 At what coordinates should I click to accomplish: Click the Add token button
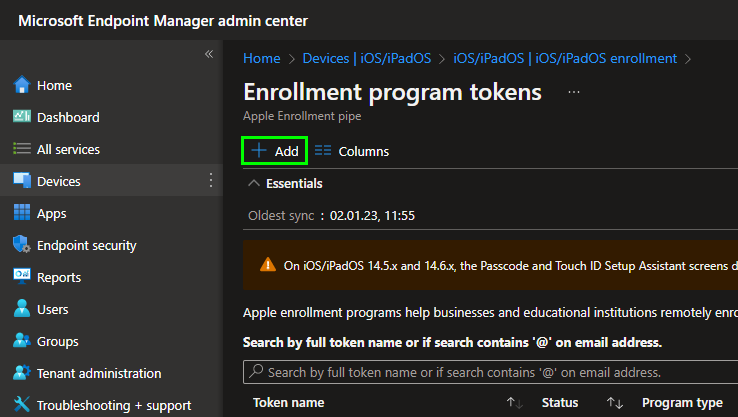(x=275, y=151)
